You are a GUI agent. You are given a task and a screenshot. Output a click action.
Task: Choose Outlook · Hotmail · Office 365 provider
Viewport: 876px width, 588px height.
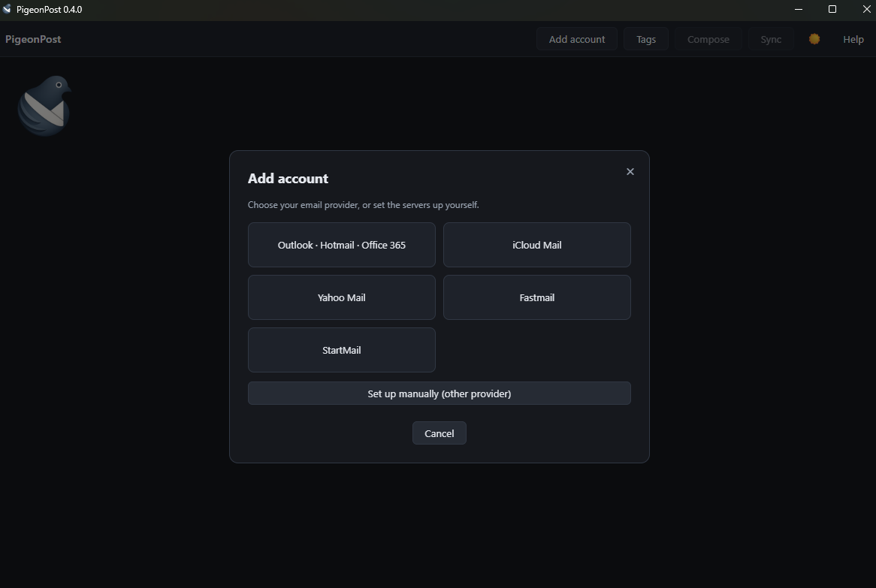[341, 245]
